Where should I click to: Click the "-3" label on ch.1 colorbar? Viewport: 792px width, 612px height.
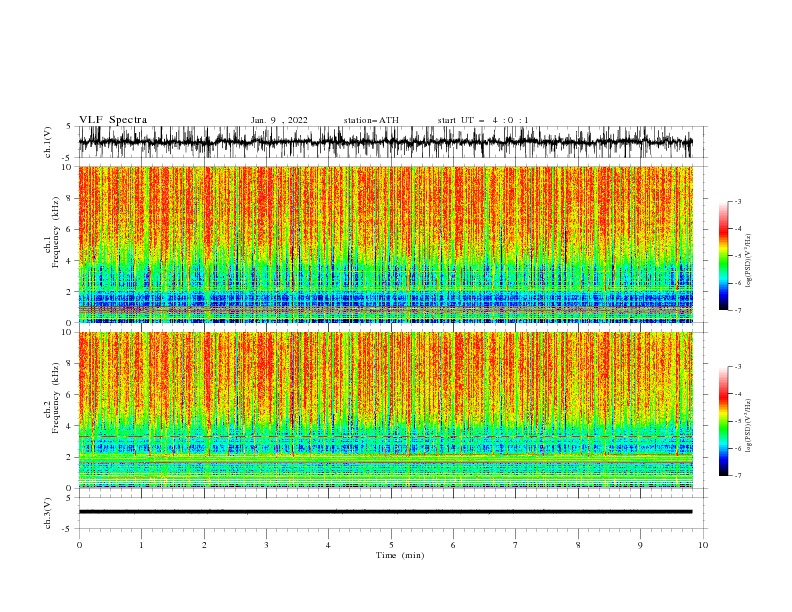(738, 201)
